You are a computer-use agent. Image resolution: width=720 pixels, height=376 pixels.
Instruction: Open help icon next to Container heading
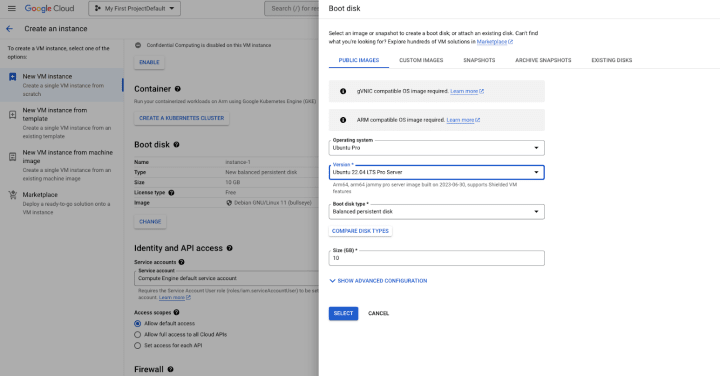click(x=178, y=89)
